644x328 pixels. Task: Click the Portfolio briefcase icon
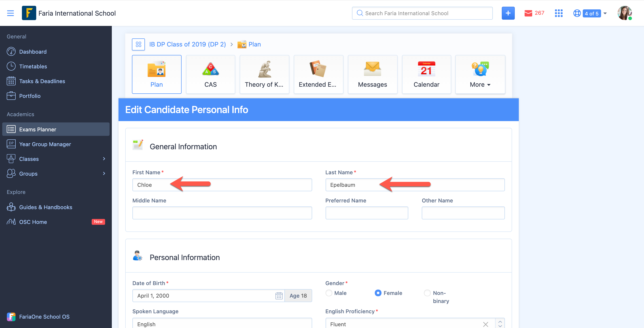coord(11,96)
